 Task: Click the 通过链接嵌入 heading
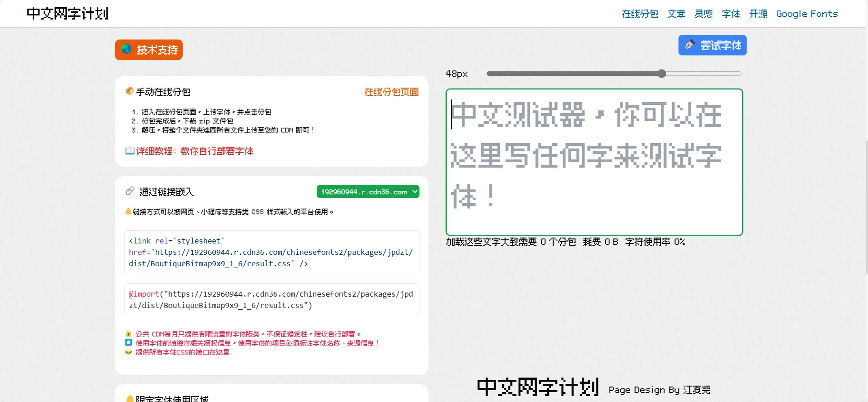166,192
